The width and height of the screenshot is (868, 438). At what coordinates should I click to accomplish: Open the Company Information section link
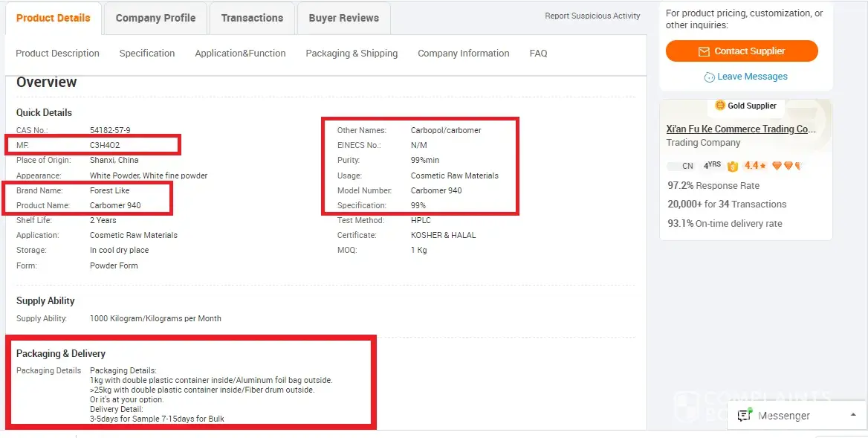[463, 53]
